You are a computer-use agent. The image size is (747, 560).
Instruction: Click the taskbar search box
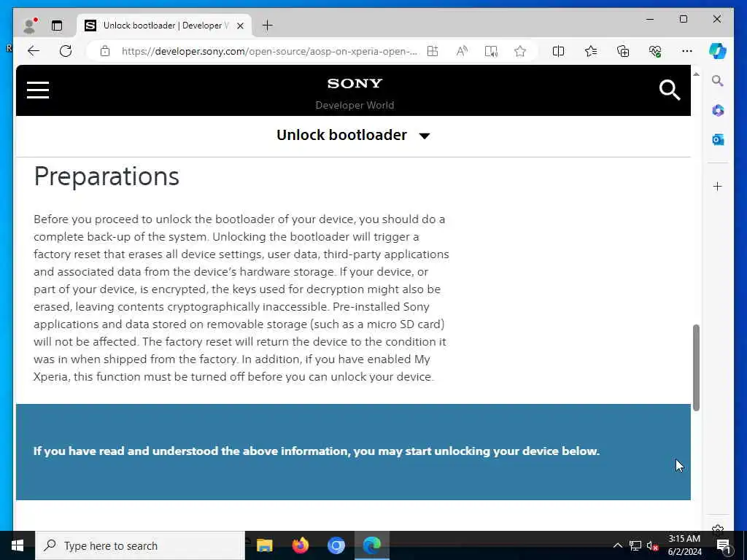click(x=140, y=545)
